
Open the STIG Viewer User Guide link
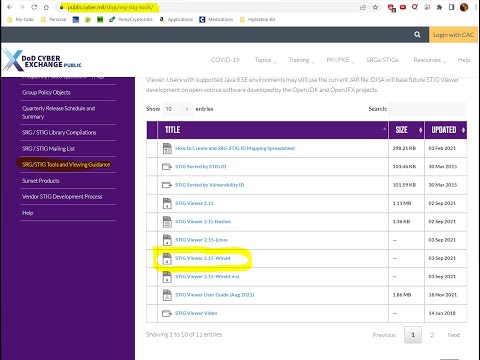tap(215, 295)
